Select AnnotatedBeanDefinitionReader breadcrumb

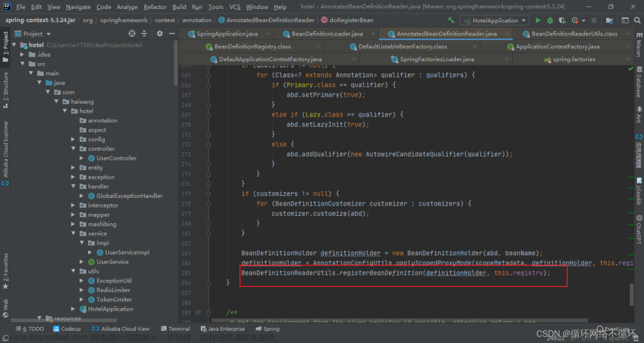(266, 20)
